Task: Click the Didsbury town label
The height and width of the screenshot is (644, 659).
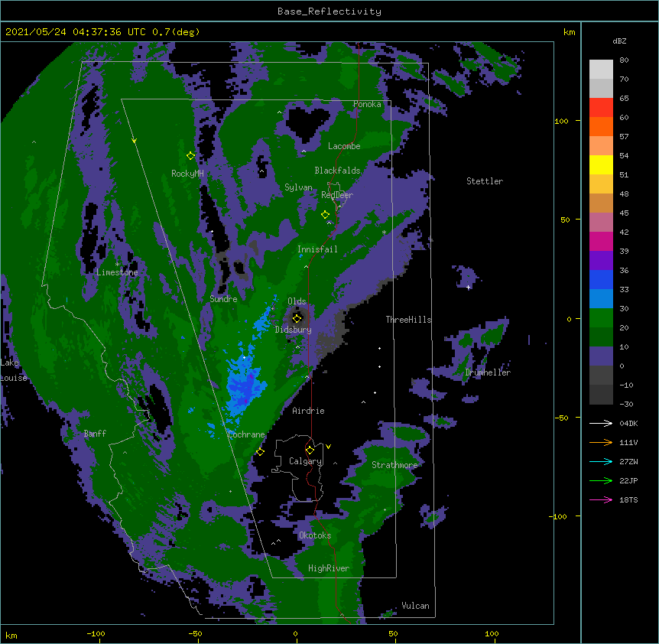Action: [x=294, y=330]
